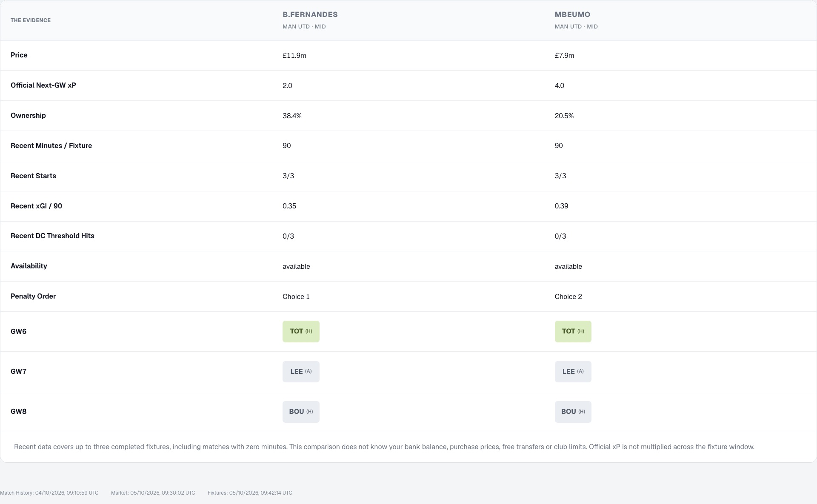Click the Recent data disclaimer note

coord(384,447)
